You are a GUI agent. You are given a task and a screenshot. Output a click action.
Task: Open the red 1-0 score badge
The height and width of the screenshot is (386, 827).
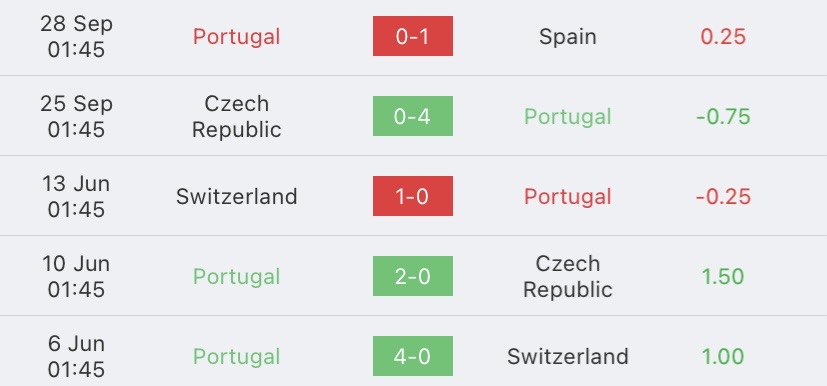coord(412,196)
